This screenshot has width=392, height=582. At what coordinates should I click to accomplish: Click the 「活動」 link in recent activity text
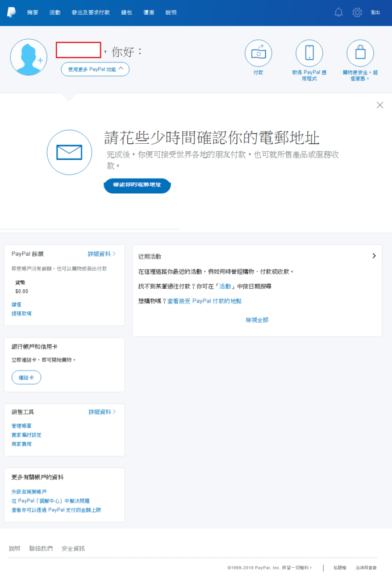coord(225,286)
